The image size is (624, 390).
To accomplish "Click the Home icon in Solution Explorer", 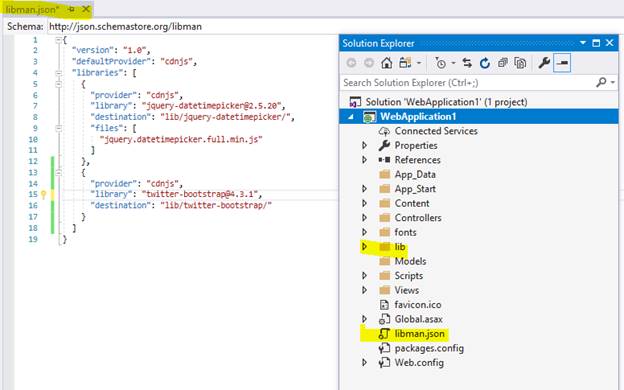I will tap(386, 63).
